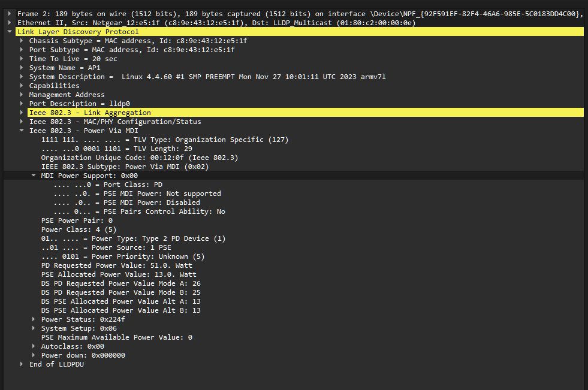Expand System Setup 0x06 field
The image size is (588, 390).
coord(34,328)
